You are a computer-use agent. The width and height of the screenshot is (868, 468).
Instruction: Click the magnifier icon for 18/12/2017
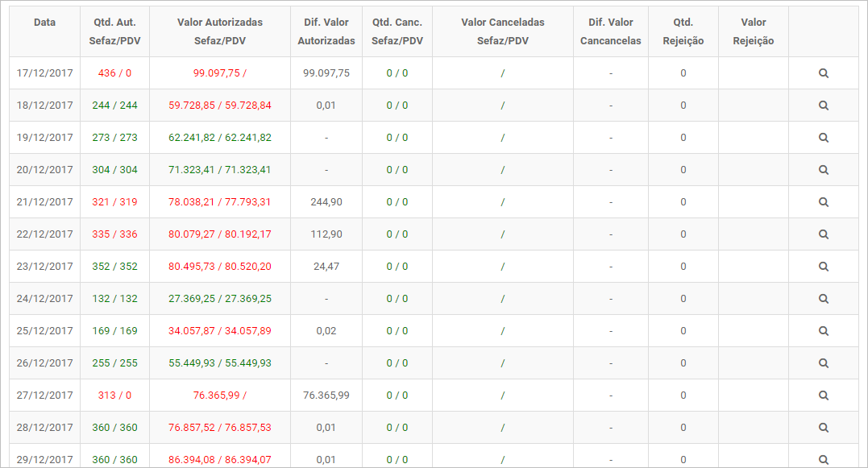[823, 105]
